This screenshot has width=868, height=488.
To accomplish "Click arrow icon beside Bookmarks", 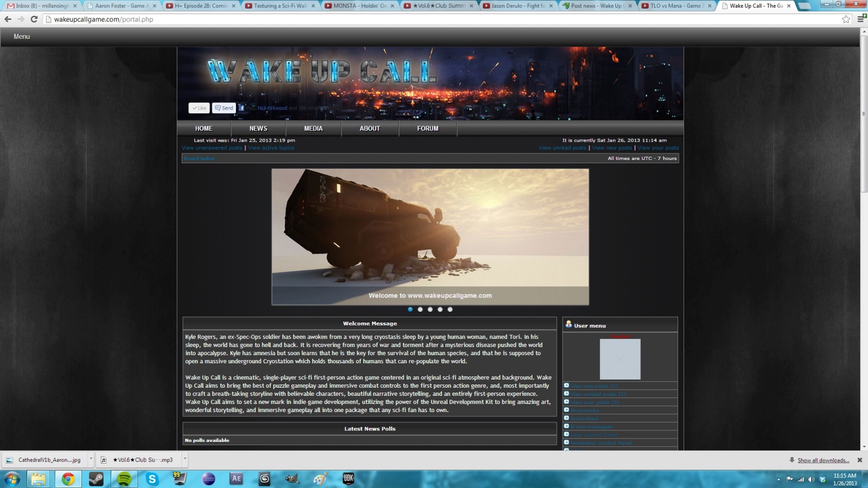I will (x=566, y=410).
